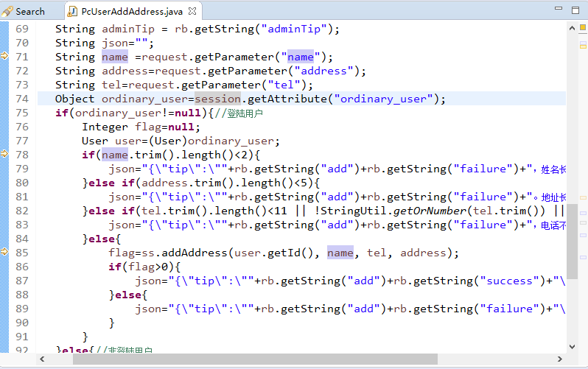Image resolution: width=588 pixels, height=369 pixels.
Task: Click the else keyword on line 88
Action: [x=129, y=295]
